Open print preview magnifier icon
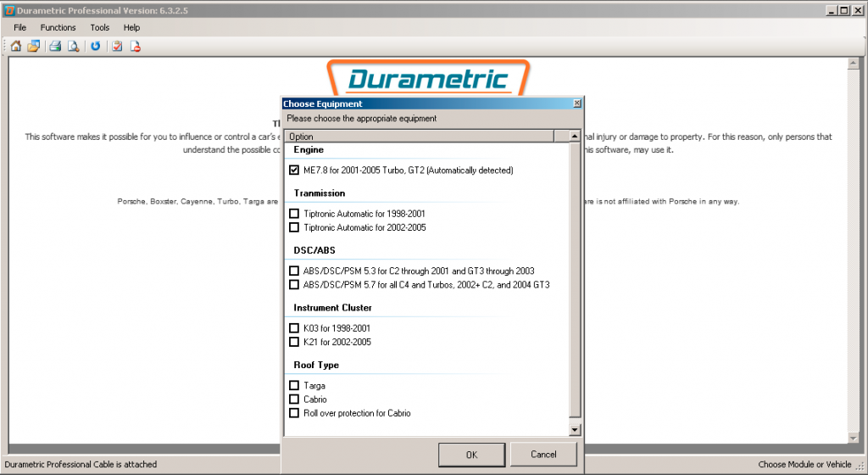Image resolution: width=868 pixels, height=475 pixels. point(73,47)
